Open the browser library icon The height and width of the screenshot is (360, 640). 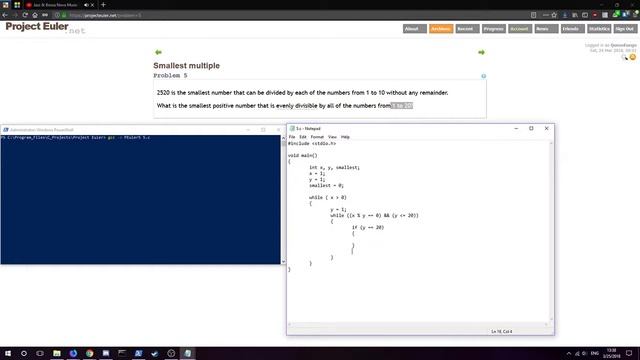(x=575, y=15)
